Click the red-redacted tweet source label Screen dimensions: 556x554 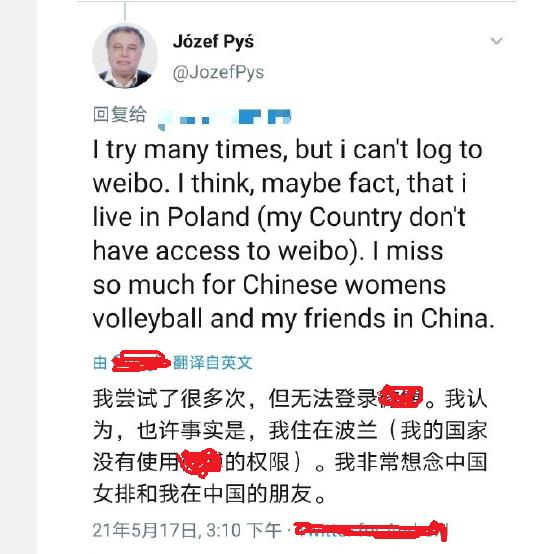371,531
